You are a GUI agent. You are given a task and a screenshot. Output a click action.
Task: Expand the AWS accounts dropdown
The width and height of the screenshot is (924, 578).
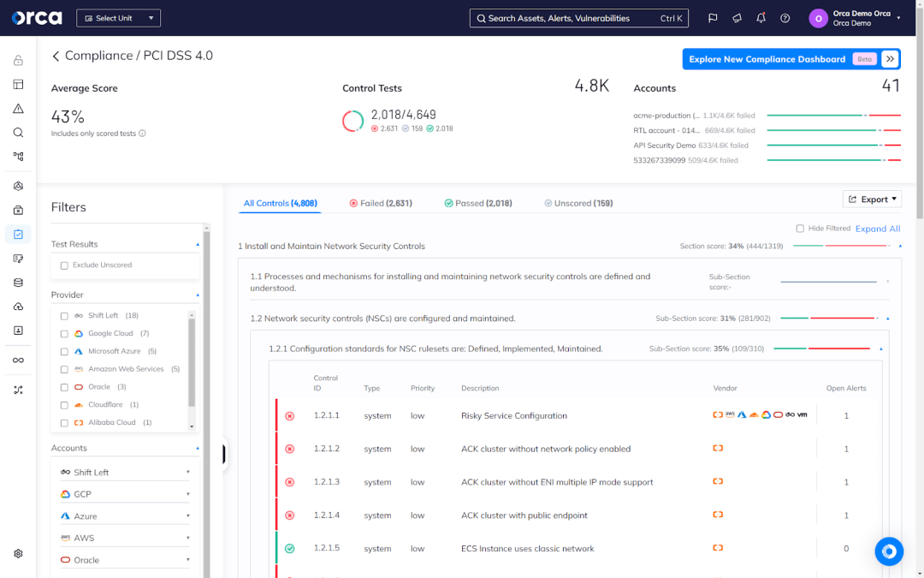click(125, 538)
